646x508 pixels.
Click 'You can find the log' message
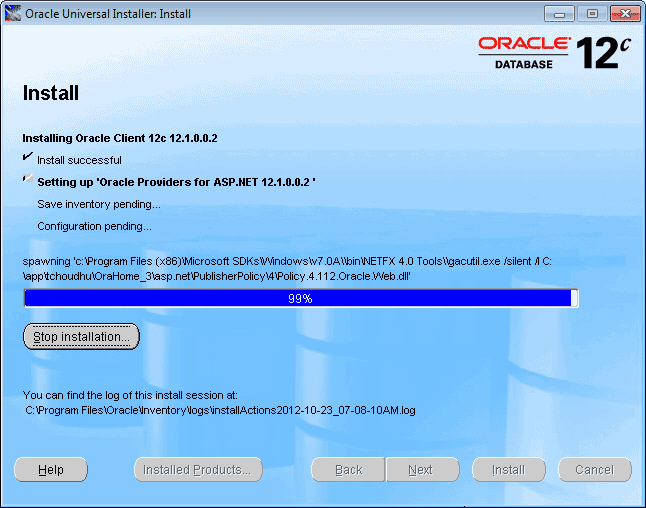pos(130,395)
